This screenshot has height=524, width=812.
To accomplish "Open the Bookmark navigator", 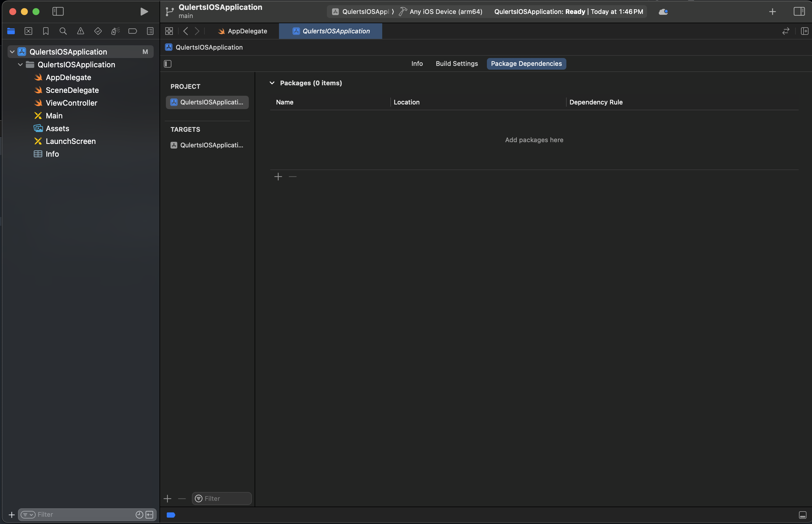I will click(x=46, y=31).
